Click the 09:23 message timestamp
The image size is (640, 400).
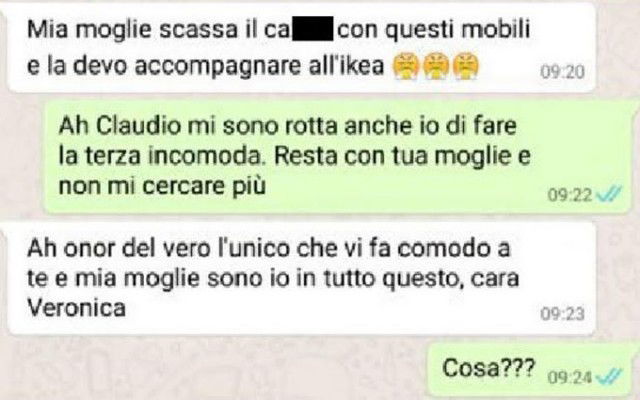click(x=562, y=314)
